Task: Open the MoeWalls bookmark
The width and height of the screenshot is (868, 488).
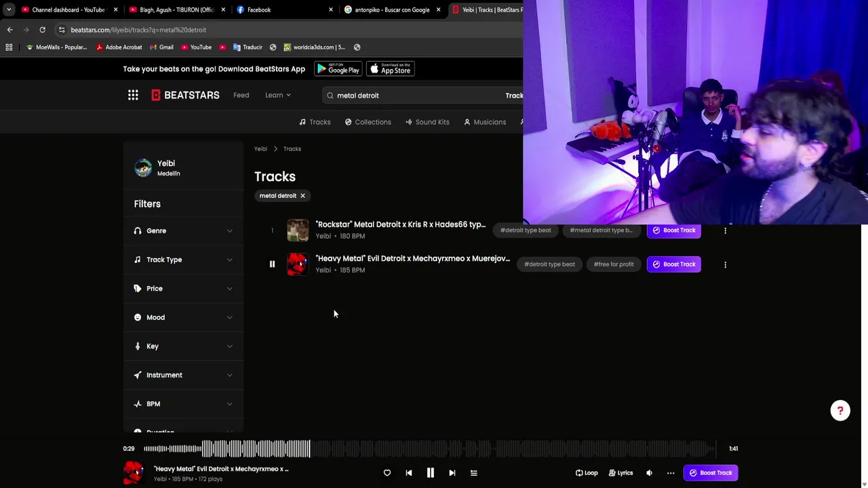Action: pos(56,47)
